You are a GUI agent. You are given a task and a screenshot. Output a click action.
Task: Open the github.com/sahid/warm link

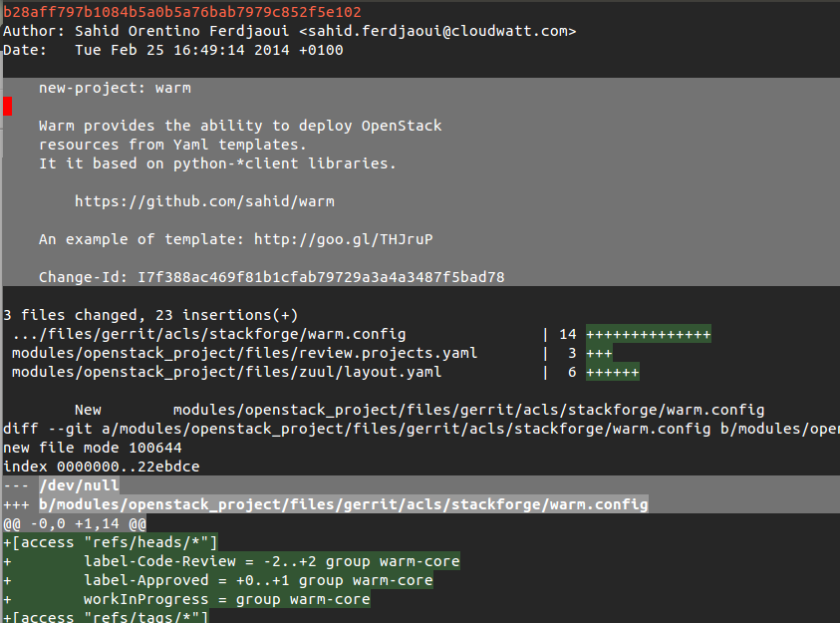[x=204, y=201]
